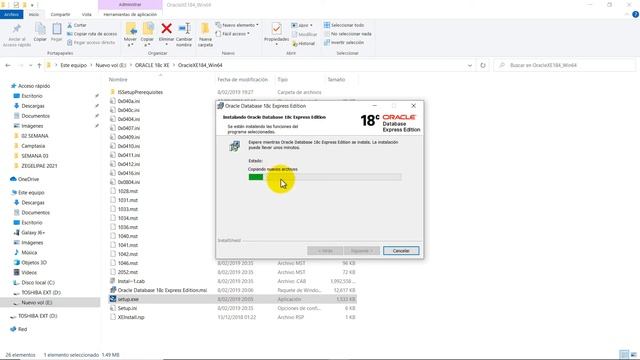Click the Cortar scissors icon

[70, 25]
